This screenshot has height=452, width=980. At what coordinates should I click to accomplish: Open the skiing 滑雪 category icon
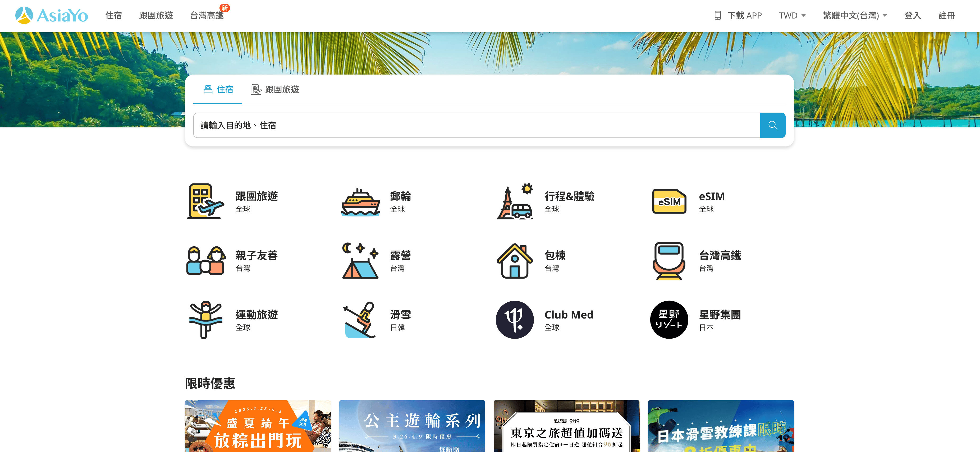pos(360,320)
